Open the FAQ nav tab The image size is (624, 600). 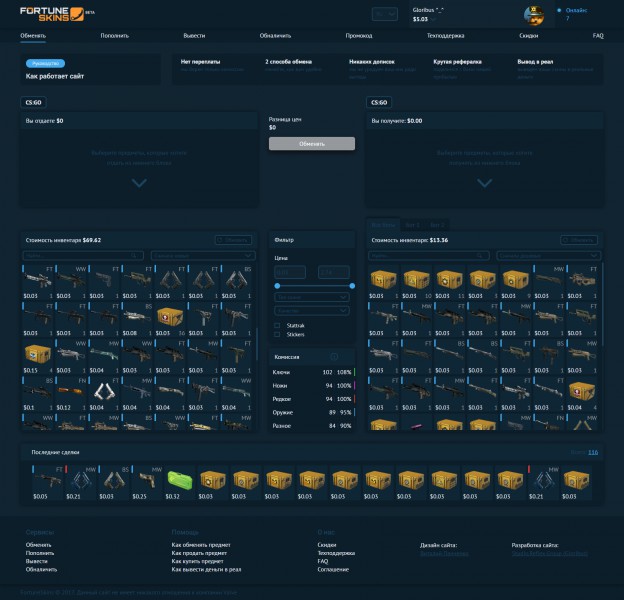click(598, 36)
